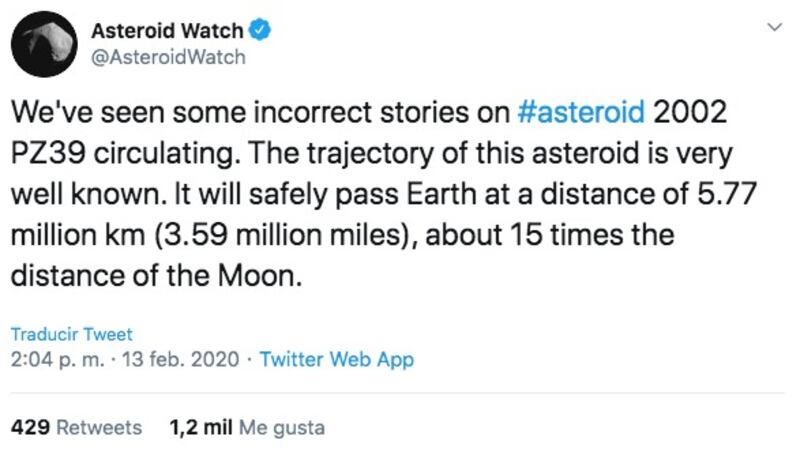Expand the tweet options chevron
The height and width of the screenshot is (459, 800).
(x=774, y=27)
